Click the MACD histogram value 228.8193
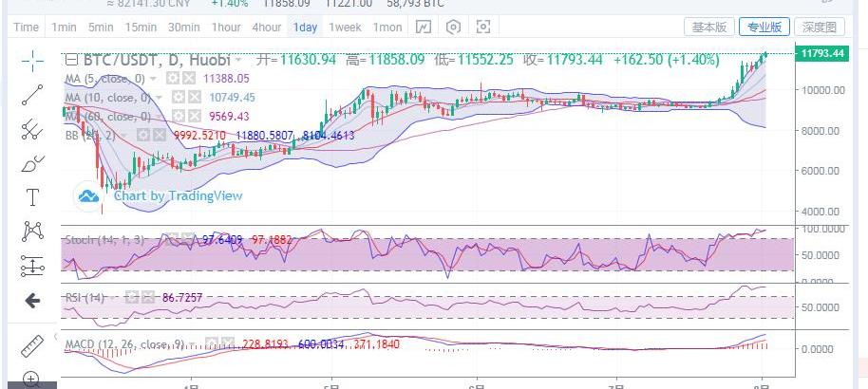The image size is (868, 389). coord(265,344)
